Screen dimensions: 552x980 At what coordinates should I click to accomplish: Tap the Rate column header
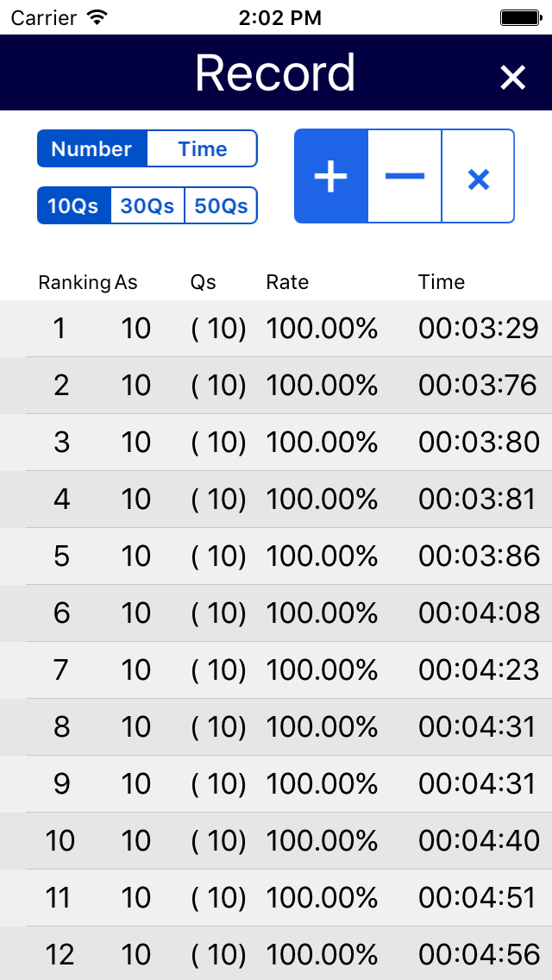(x=287, y=282)
